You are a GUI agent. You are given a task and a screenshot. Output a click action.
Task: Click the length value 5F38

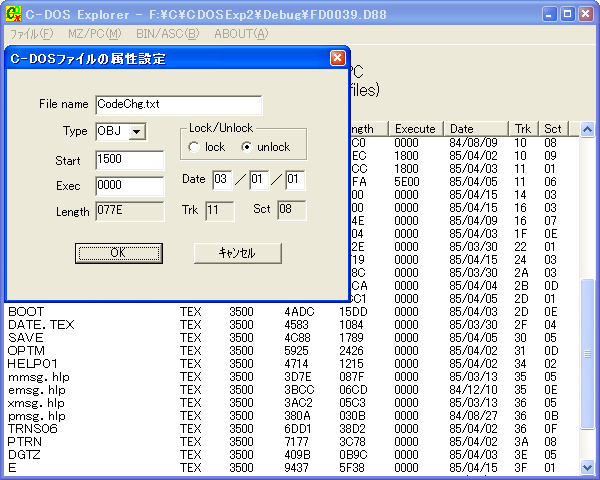tap(352, 468)
